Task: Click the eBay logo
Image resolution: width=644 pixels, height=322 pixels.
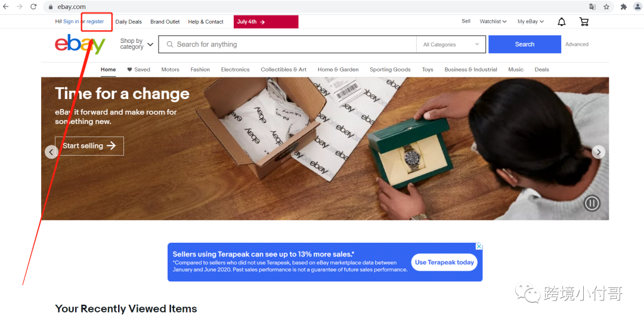Action: 80,44
